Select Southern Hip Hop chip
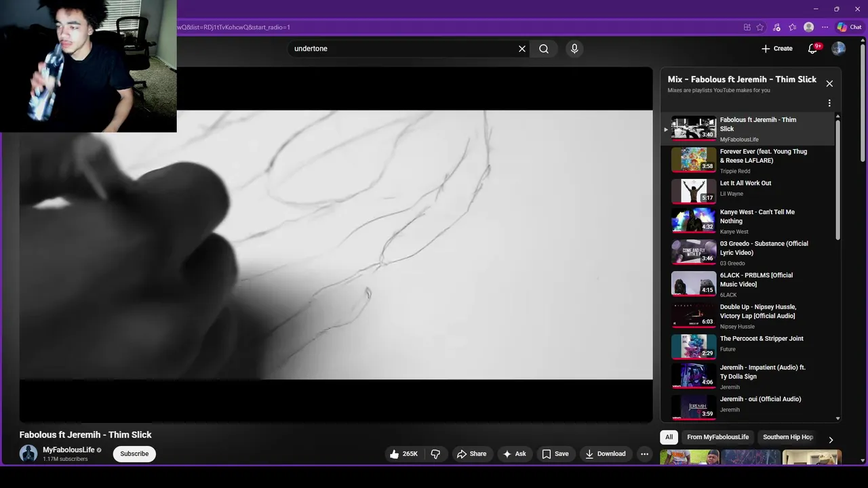Viewport: 868px width, 488px height. coord(787,437)
